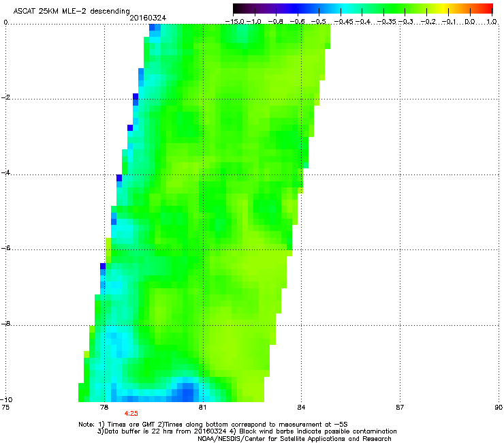This screenshot has width=504, height=443.
Task: Select the "90" longitude axis label
Action: pos(499,408)
